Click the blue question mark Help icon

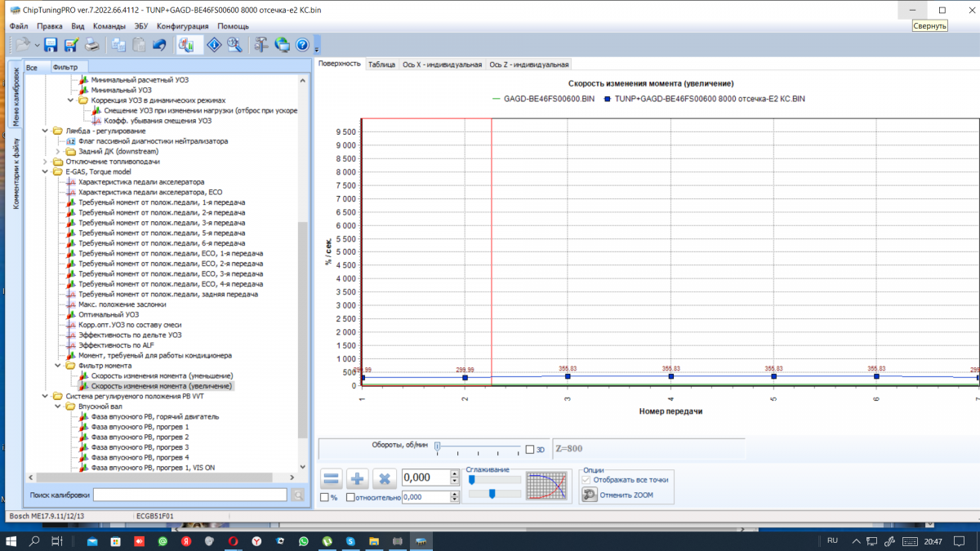(x=302, y=45)
